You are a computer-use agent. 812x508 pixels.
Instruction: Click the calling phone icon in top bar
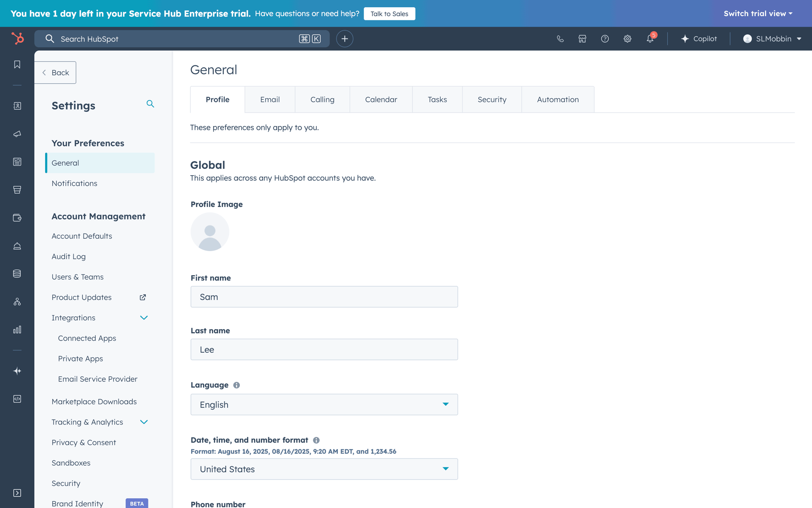[x=560, y=39]
